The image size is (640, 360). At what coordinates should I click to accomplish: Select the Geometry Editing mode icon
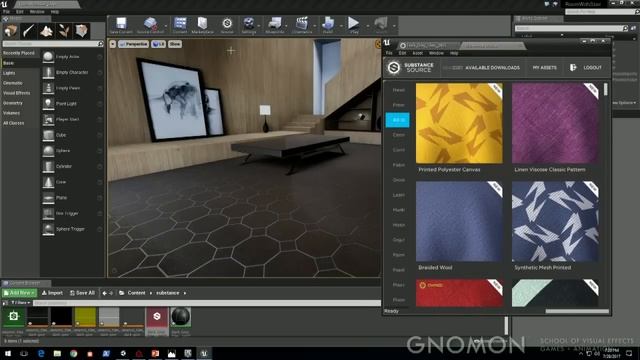[81, 31]
